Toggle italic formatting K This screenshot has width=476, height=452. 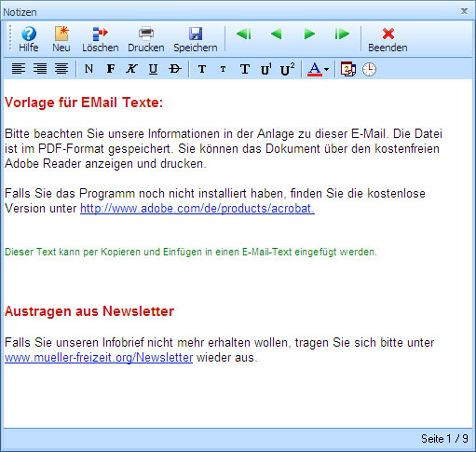pos(131,69)
